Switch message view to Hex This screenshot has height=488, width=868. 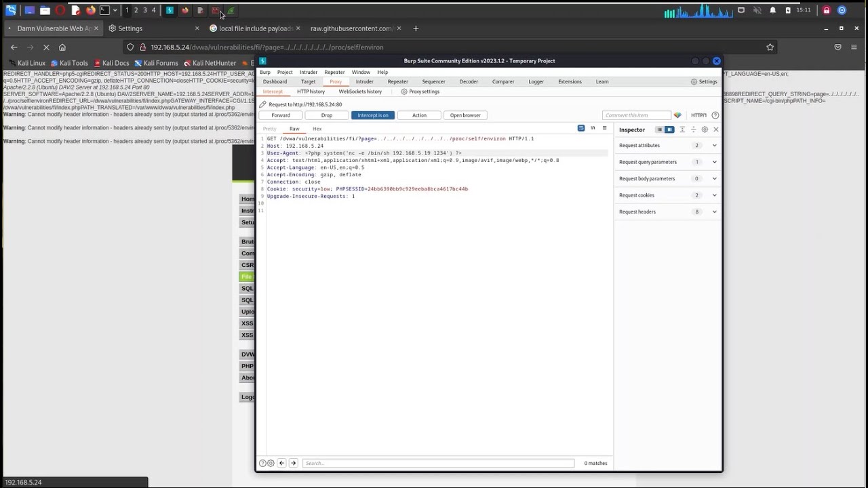pyautogui.click(x=317, y=129)
